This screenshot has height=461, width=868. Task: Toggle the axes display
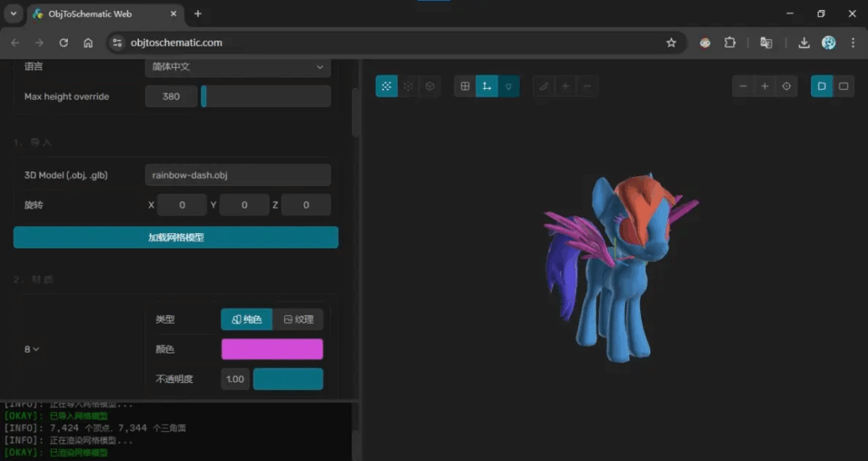point(487,86)
